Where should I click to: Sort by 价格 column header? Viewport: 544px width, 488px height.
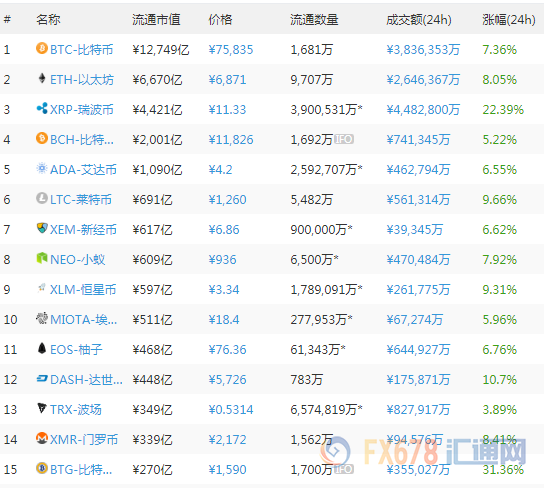tap(220, 19)
